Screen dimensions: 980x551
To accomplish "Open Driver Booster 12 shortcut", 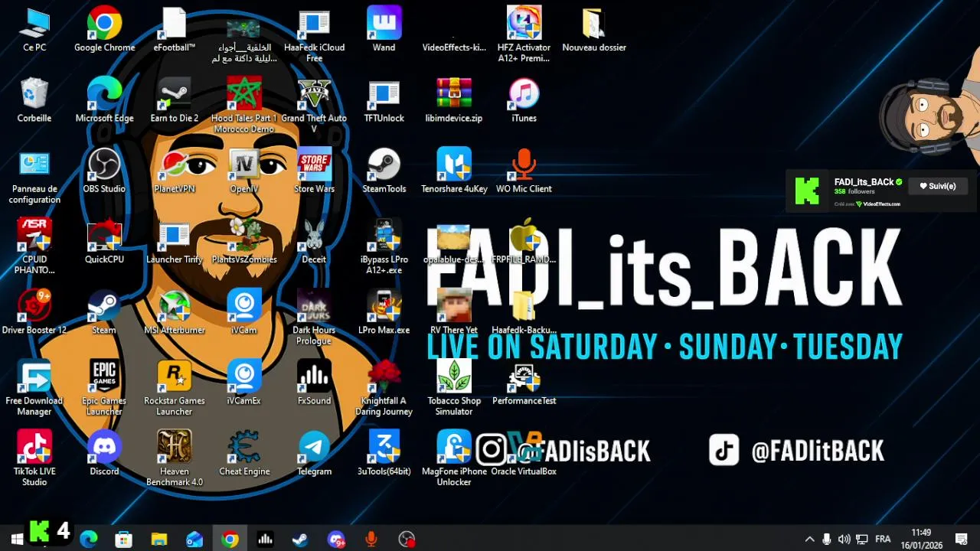I will click(34, 313).
